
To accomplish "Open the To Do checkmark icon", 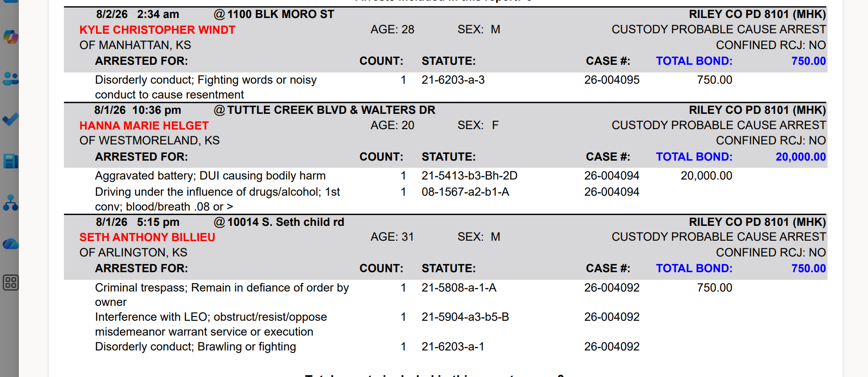I will [10, 120].
